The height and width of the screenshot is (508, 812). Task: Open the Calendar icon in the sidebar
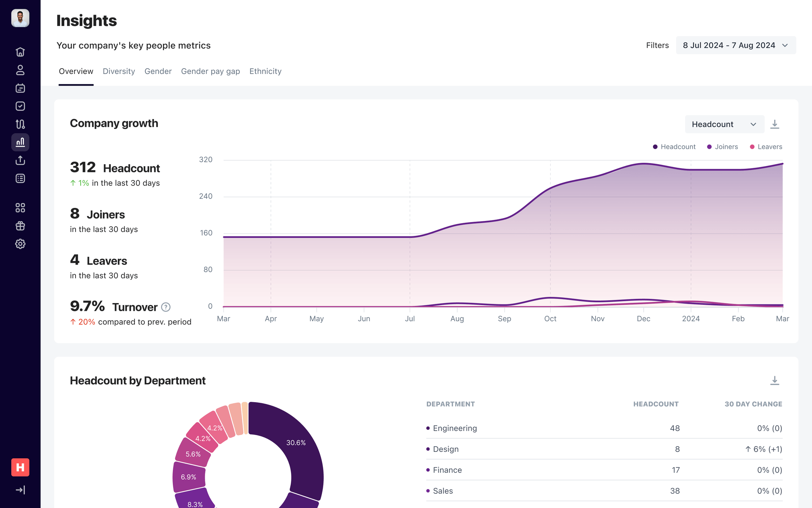(20, 88)
